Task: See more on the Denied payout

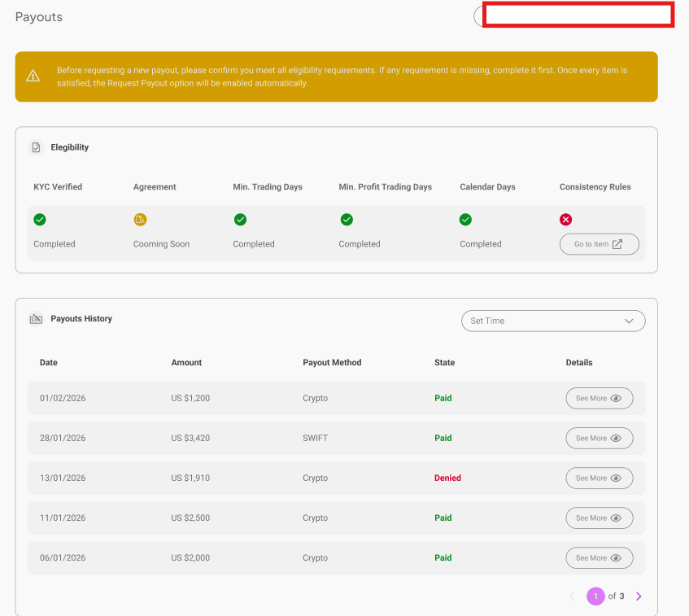Action: (599, 478)
